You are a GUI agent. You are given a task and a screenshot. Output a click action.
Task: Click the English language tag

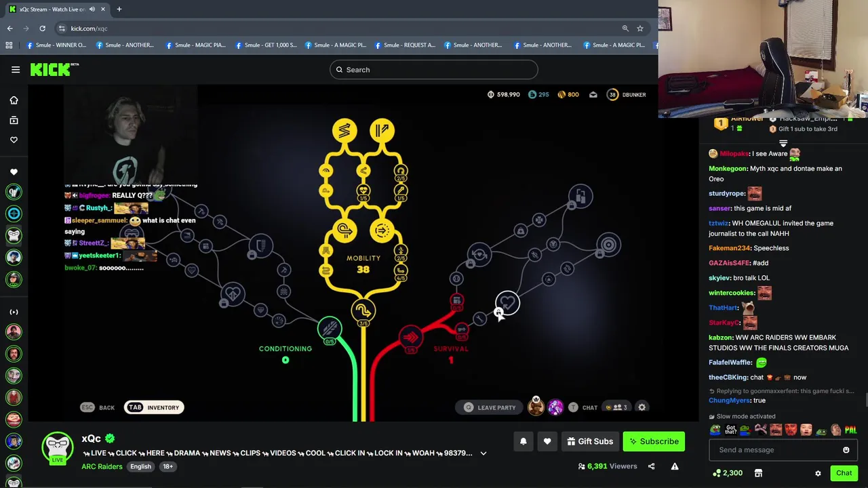tap(141, 466)
